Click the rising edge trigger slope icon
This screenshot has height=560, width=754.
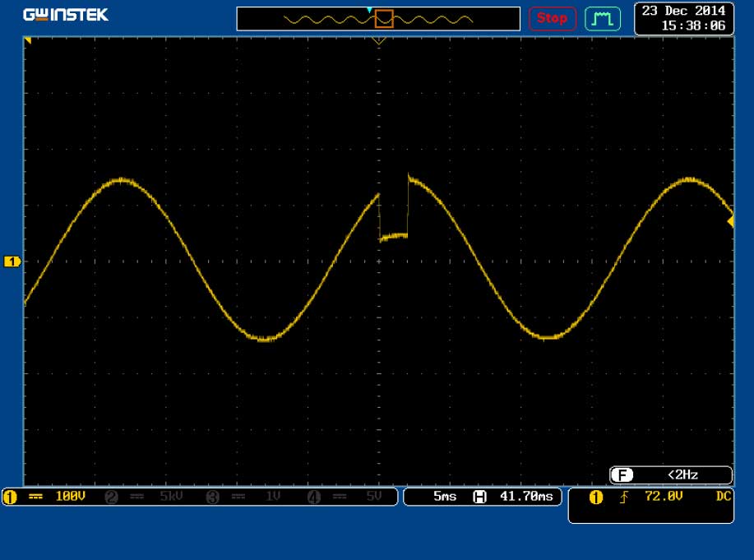tap(623, 497)
